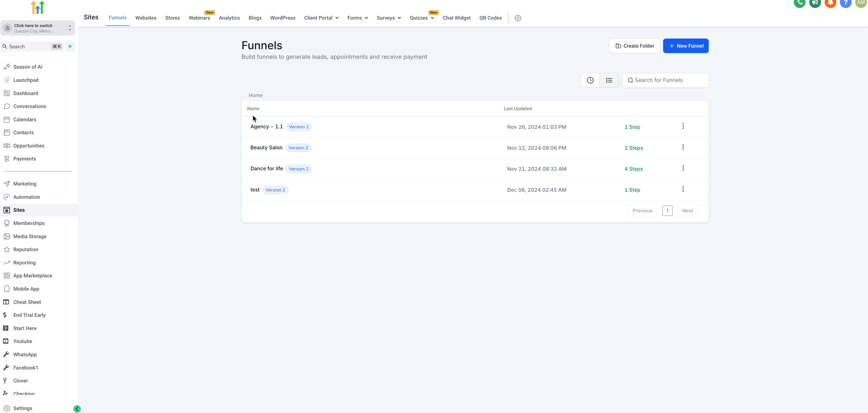868x413 pixels.
Task: Go to the Chat Widget tab
Action: coord(456,18)
